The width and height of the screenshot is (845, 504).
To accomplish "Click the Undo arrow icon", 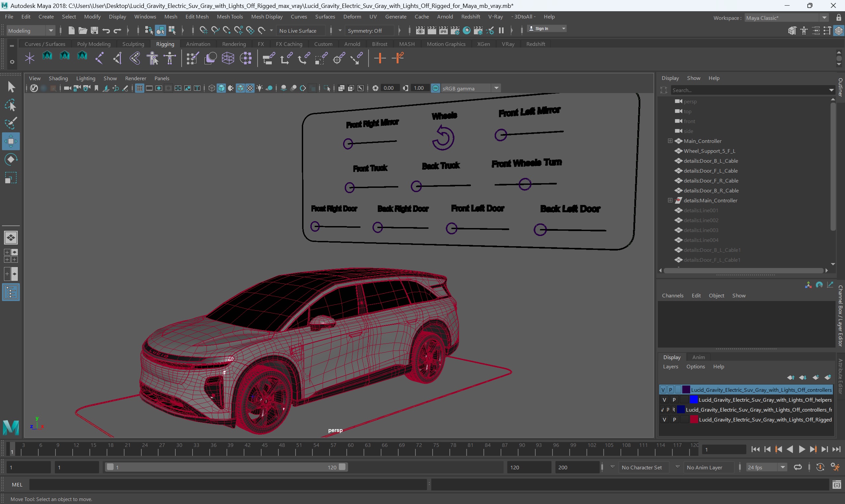I will coord(106,31).
